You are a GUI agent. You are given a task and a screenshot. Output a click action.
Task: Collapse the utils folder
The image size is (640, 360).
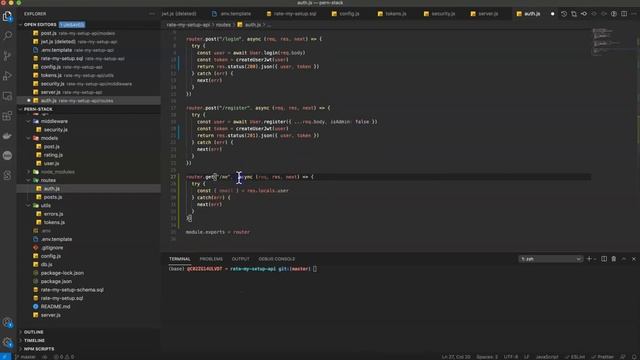pyautogui.click(x=28, y=205)
